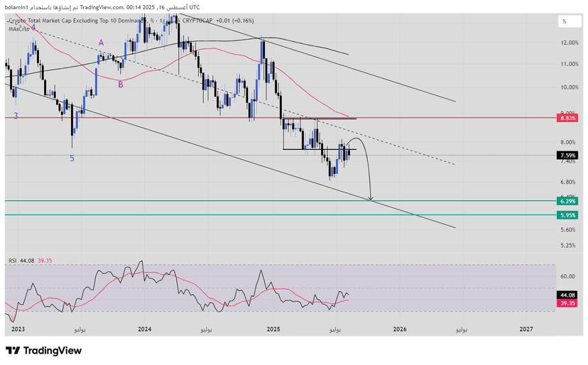Click the 6.80% axis value
Screen dimensions: 588x365
[567, 182]
